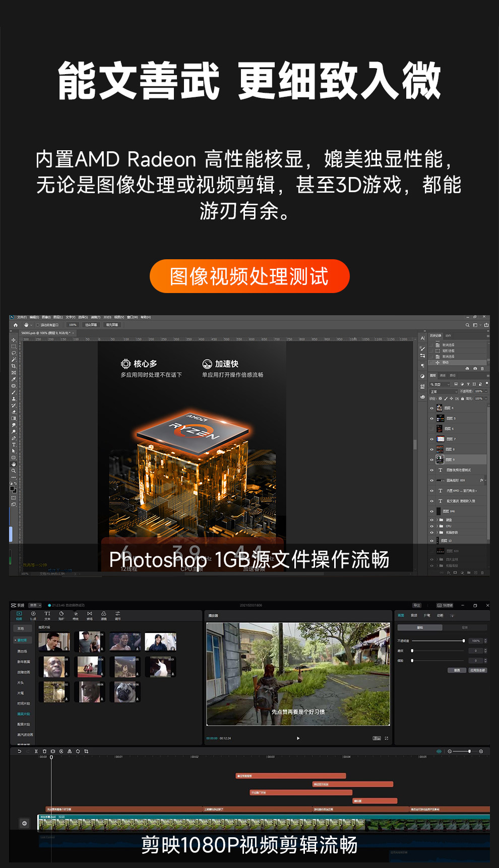The height and width of the screenshot is (868, 499).
Task: Hide layer 图层 7 via eye icon
Action: coord(431,439)
